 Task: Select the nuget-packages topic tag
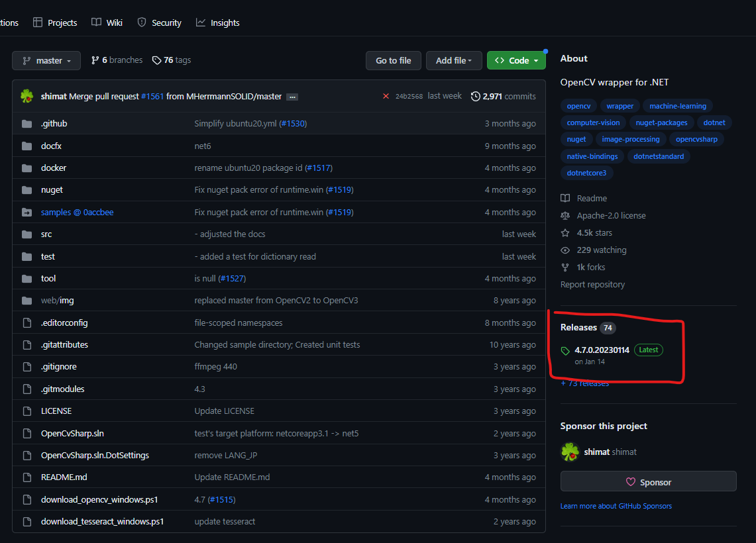(661, 123)
